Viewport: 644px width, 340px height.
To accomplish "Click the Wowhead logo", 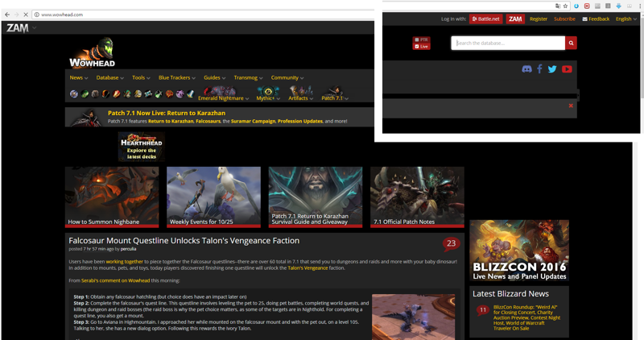I will click(93, 52).
